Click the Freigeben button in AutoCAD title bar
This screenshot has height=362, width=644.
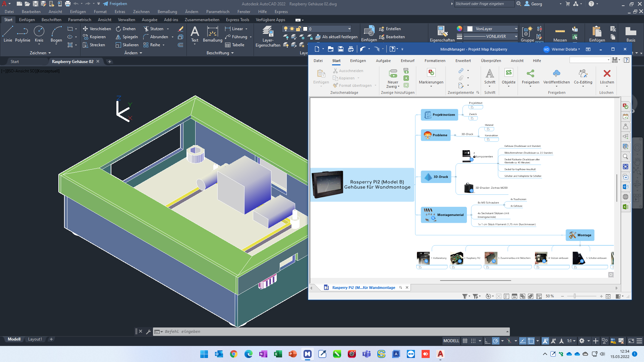click(115, 4)
